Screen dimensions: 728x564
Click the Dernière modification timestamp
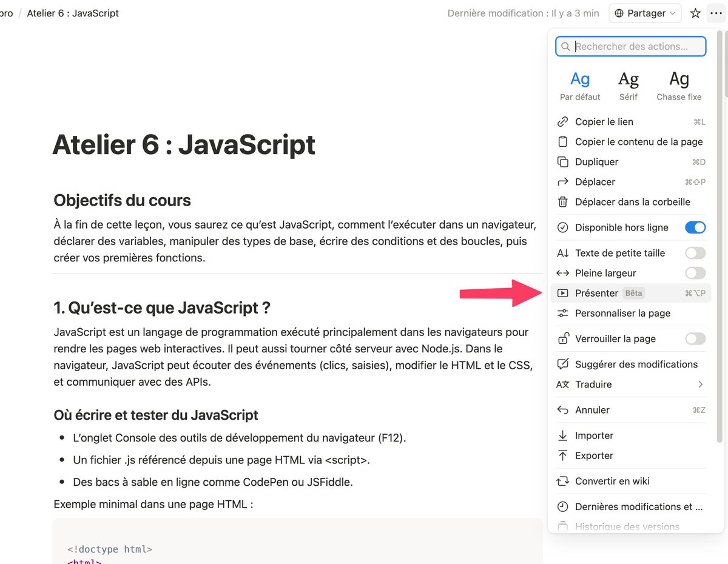pyautogui.click(x=523, y=13)
